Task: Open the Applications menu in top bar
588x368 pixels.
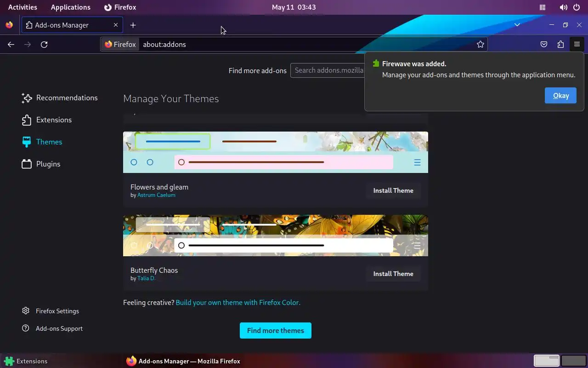Action: [71, 7]
